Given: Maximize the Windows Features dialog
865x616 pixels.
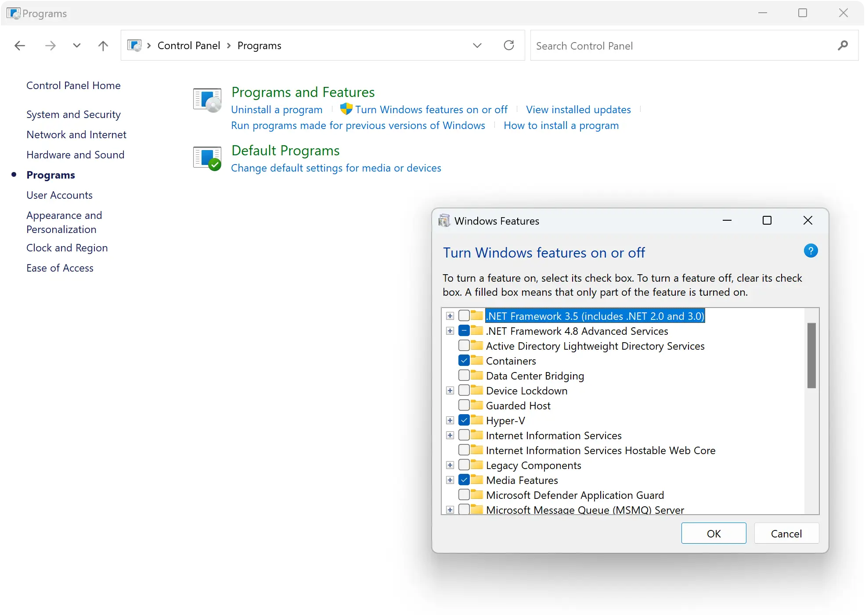Looking at the screenshot, I should tap(767, 220).
